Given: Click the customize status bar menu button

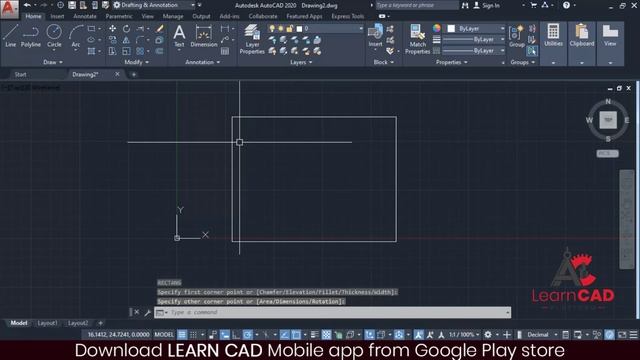Looking at the screenshot, I should [633, 335].
